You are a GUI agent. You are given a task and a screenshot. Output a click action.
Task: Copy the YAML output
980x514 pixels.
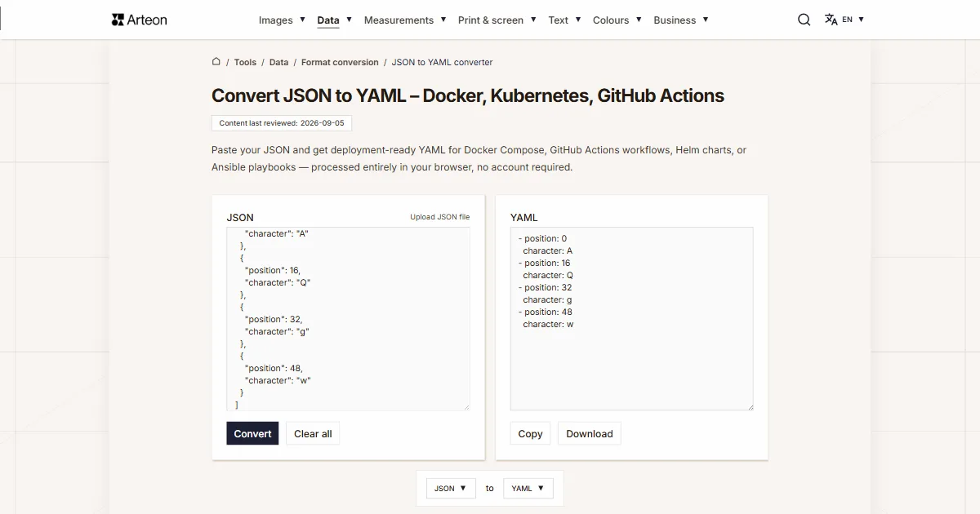(530, 433)
